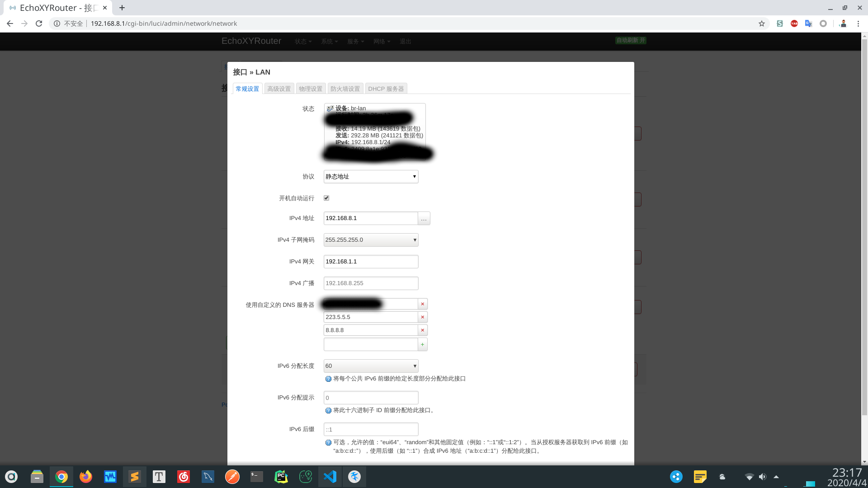Viewport: 868px width, 488px height.
Task: Expand the 系统 menu in navbar
Action: pos(330,42)
